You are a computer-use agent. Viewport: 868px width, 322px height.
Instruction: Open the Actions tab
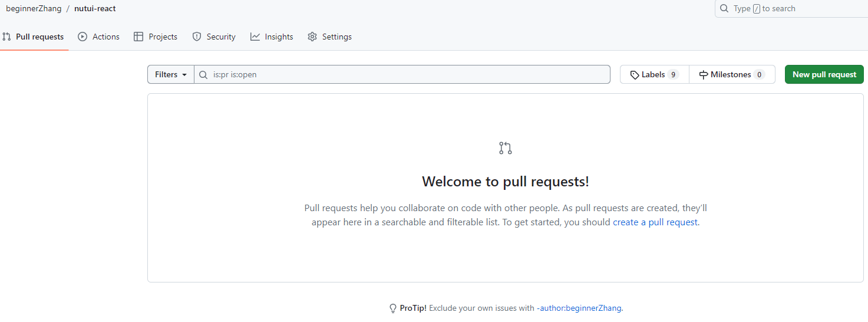click(x=99, y=37)
